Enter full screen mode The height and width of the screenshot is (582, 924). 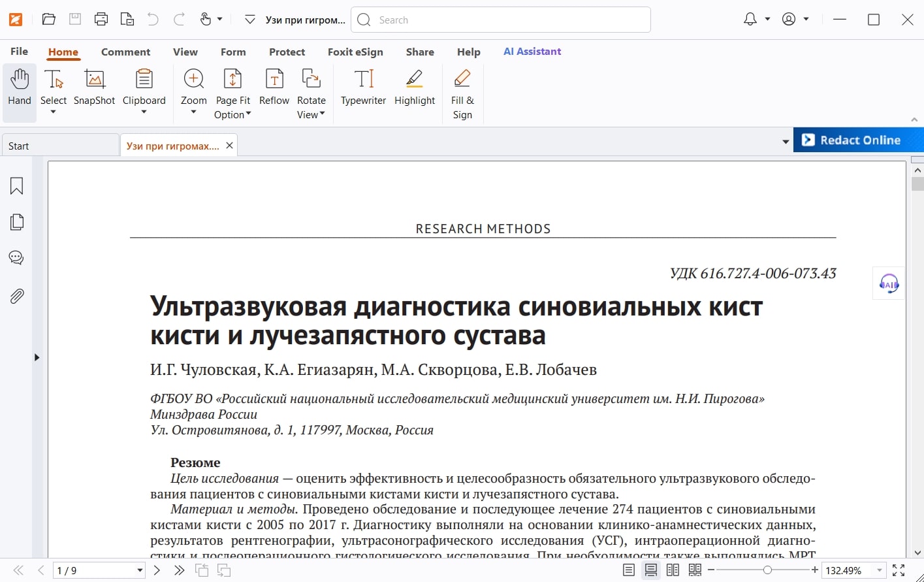click(899, 570)
